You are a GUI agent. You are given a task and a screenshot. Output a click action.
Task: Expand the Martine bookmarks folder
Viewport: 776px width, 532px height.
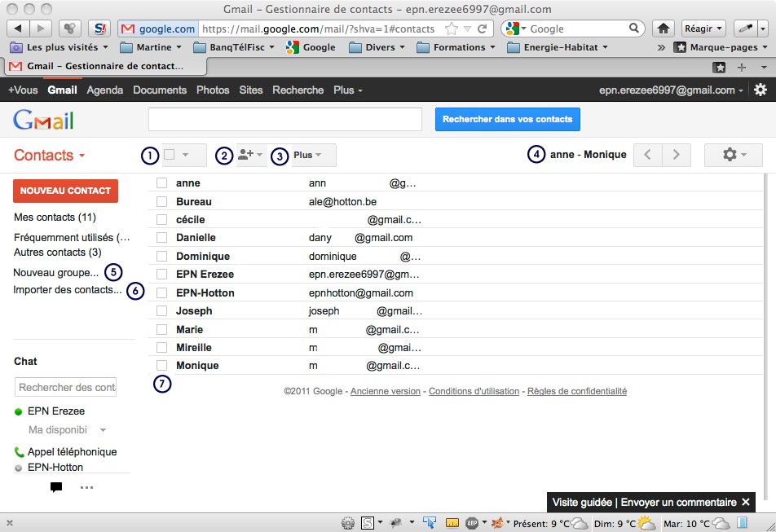(x=151, y=47)
